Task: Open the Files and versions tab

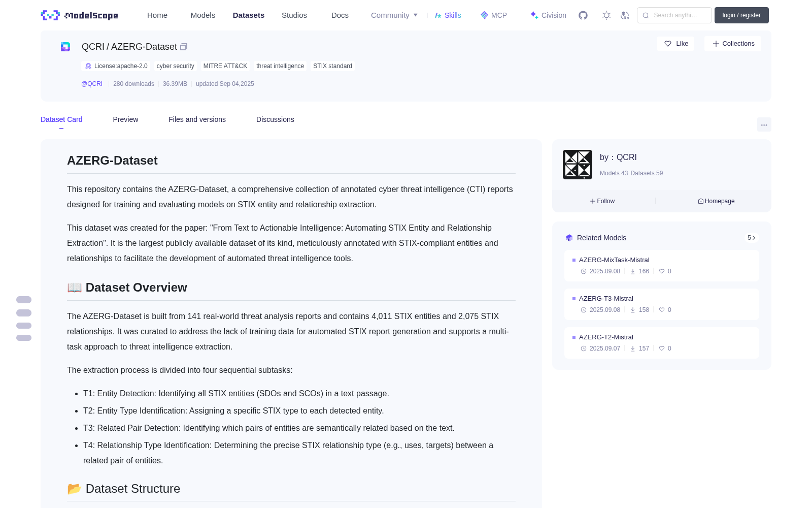Action: click(x=197, y=119)
